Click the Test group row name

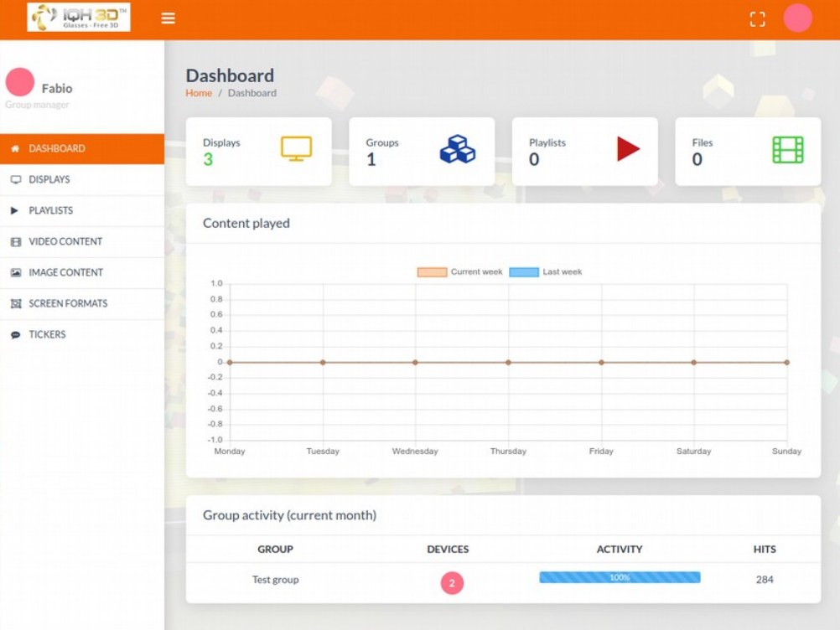(275, 580)
